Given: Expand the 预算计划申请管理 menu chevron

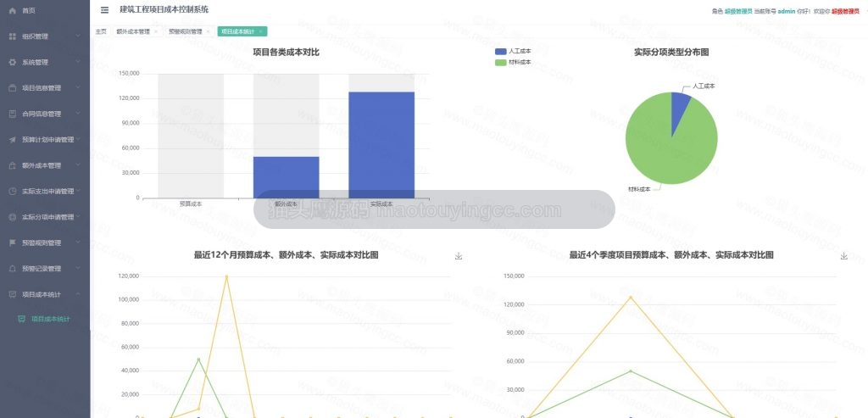Looking at the screenshot, I should click(78, 140).
